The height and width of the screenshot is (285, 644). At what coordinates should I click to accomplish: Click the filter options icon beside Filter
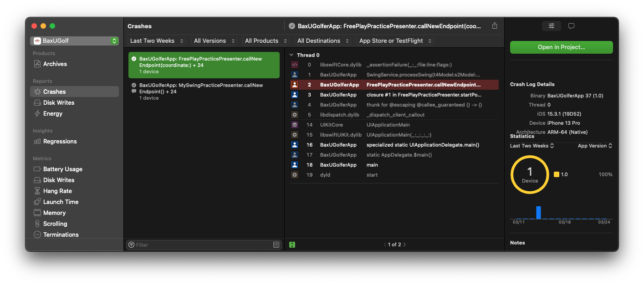(x=132, y=245)
